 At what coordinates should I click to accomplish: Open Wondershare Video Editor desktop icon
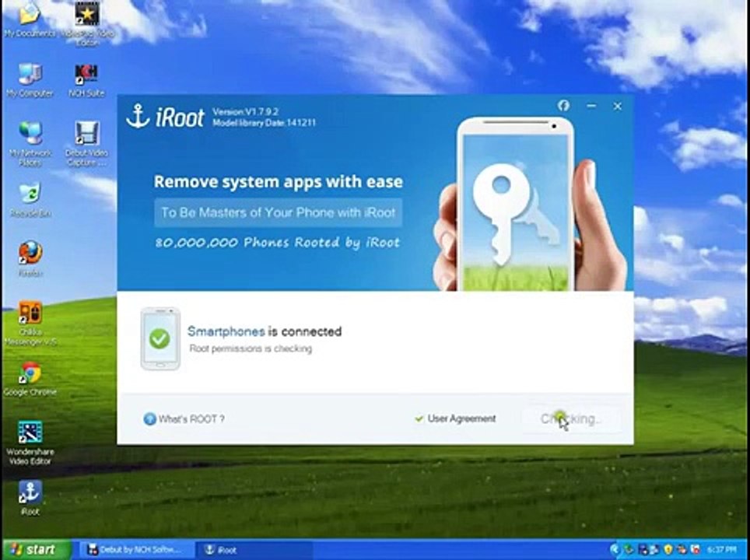pyautogui.click(x=30, y=443)
